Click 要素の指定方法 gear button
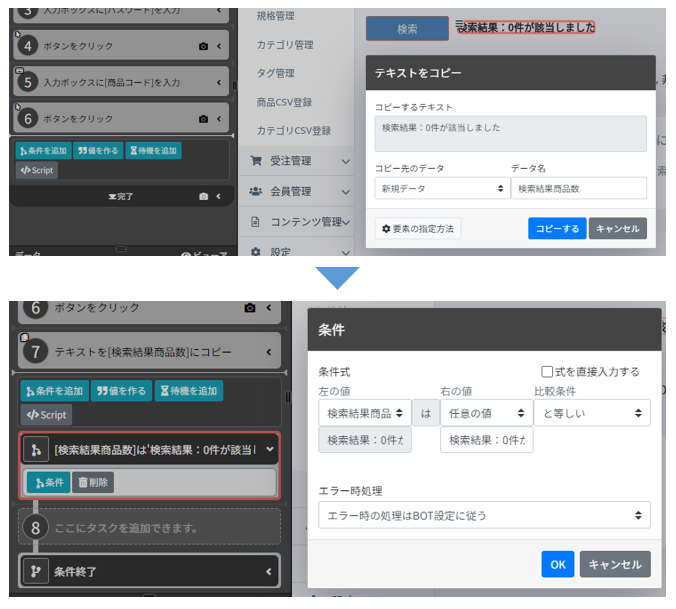676x609 pixels. click(418, 228)
